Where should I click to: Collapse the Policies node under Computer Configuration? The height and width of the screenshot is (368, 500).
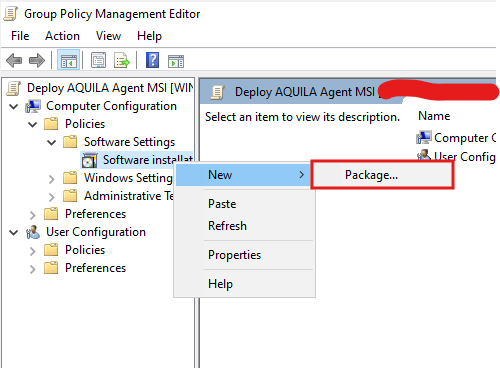point(33,125)
